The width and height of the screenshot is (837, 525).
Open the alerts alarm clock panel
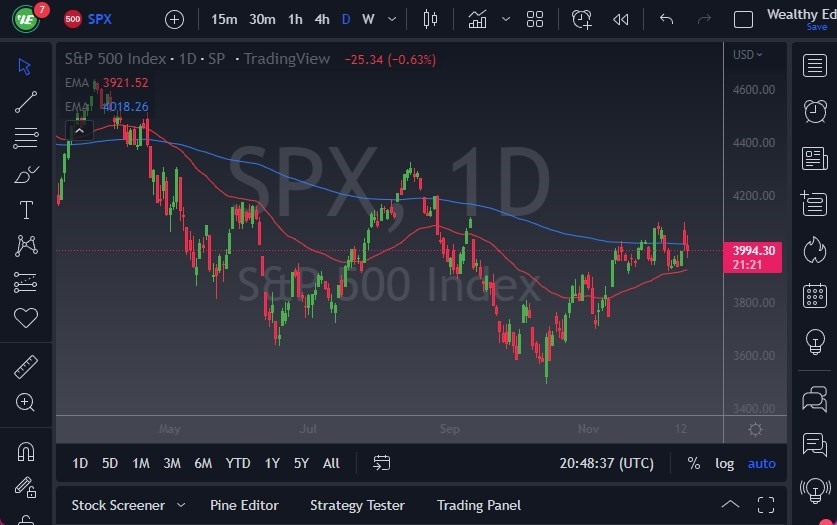(x=815, y=112)
